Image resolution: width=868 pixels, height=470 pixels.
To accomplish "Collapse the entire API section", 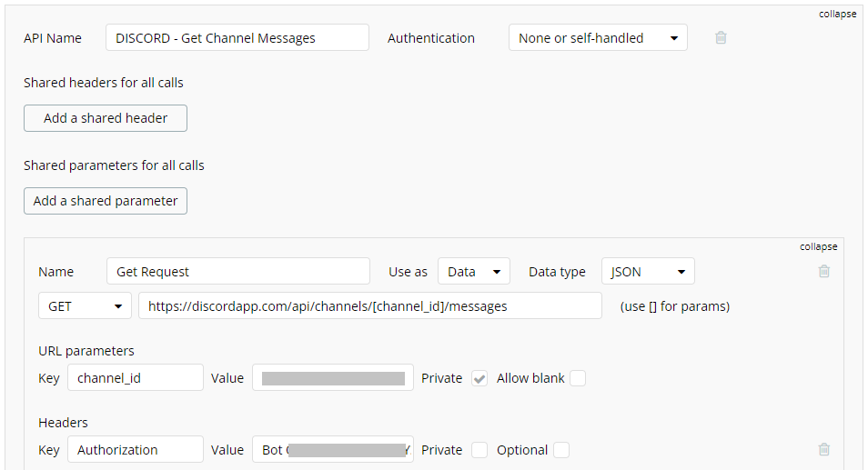I will pyautogui.click(x=838, y=14).
